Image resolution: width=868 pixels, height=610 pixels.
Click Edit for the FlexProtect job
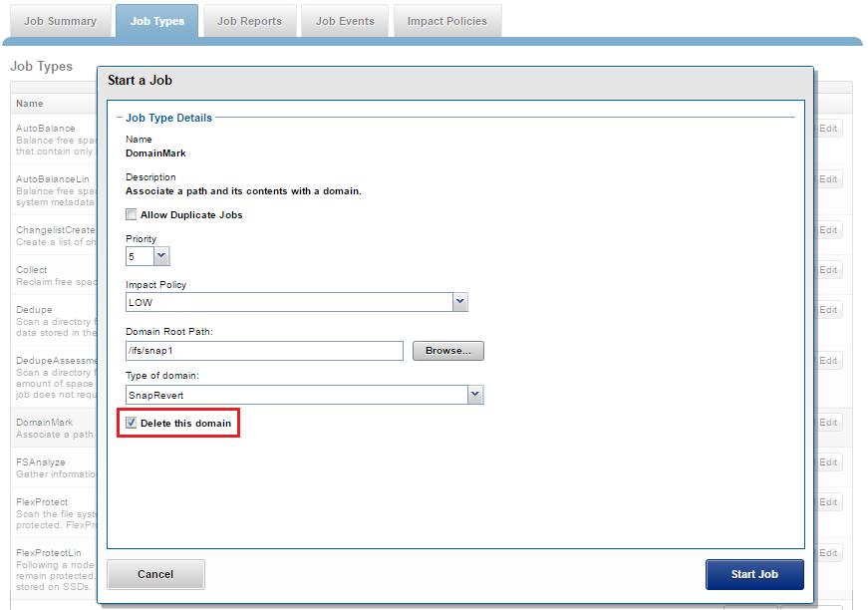click(828, 501)
